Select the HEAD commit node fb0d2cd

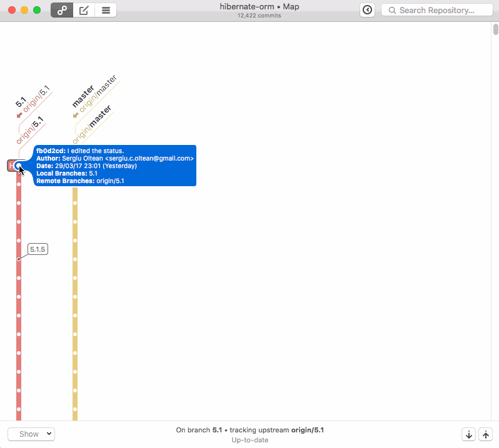click(19, 166)
